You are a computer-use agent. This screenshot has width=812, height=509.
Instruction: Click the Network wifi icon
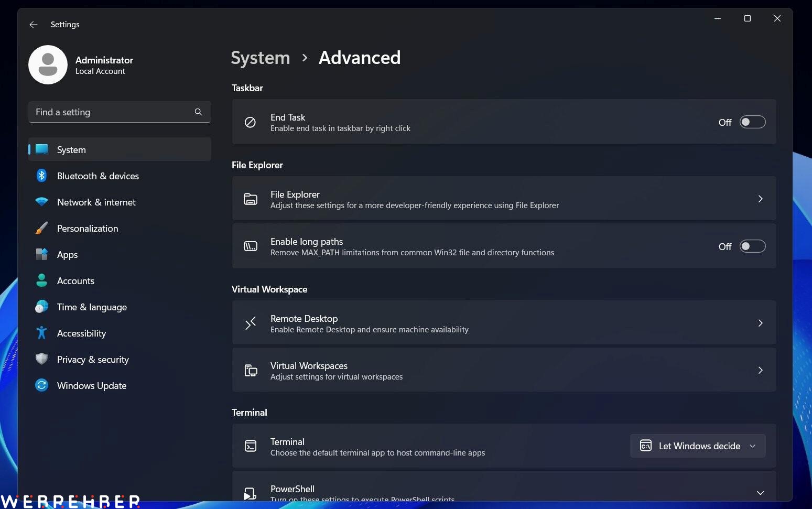[41, 202]
